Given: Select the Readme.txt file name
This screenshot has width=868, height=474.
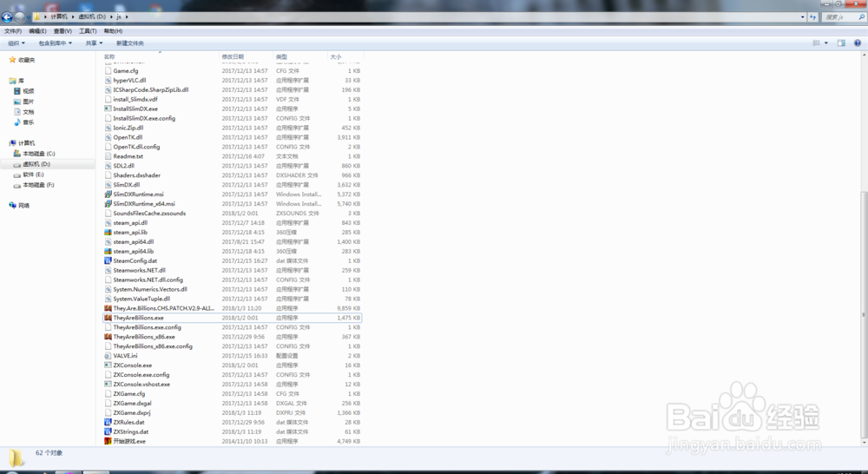Looking at the screenshot, I should (x=128, y=157).
